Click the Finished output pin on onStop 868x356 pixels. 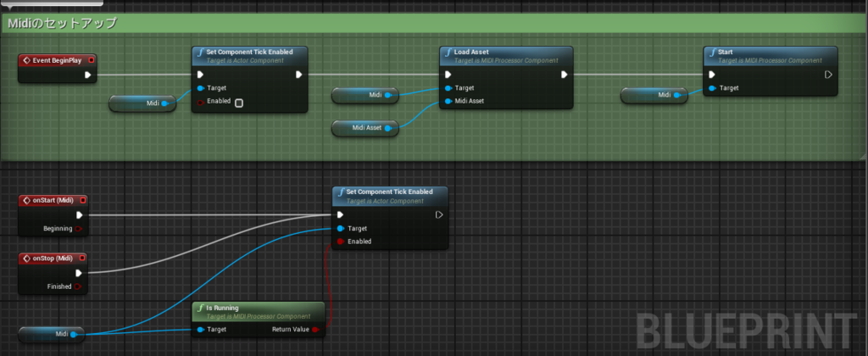(77, 286)
